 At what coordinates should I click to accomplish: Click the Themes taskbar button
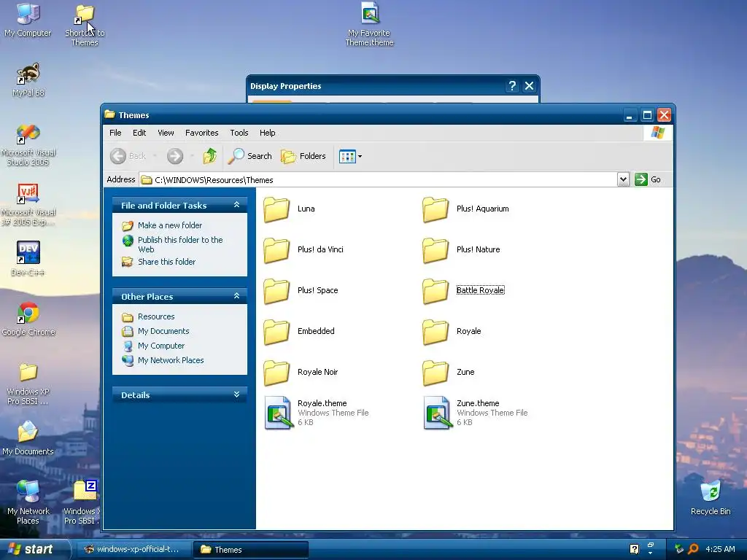251,550
